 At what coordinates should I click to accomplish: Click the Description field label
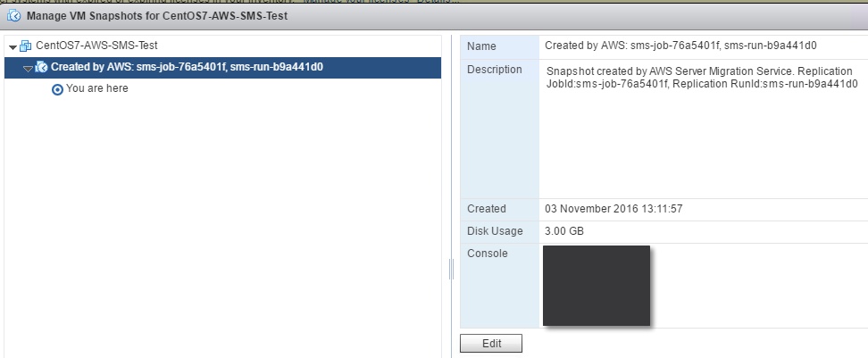click(x=495, y=70)
